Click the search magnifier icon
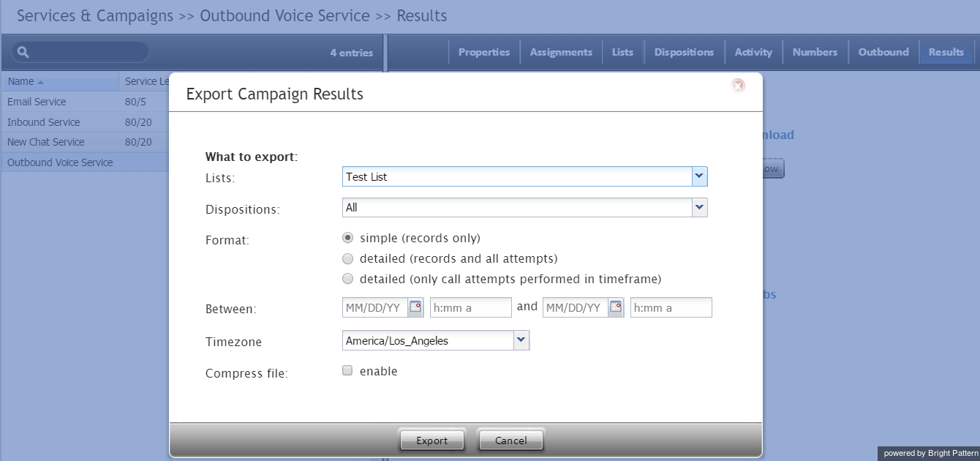Viewport: 980px width, 461px height. tap(23, 52)
